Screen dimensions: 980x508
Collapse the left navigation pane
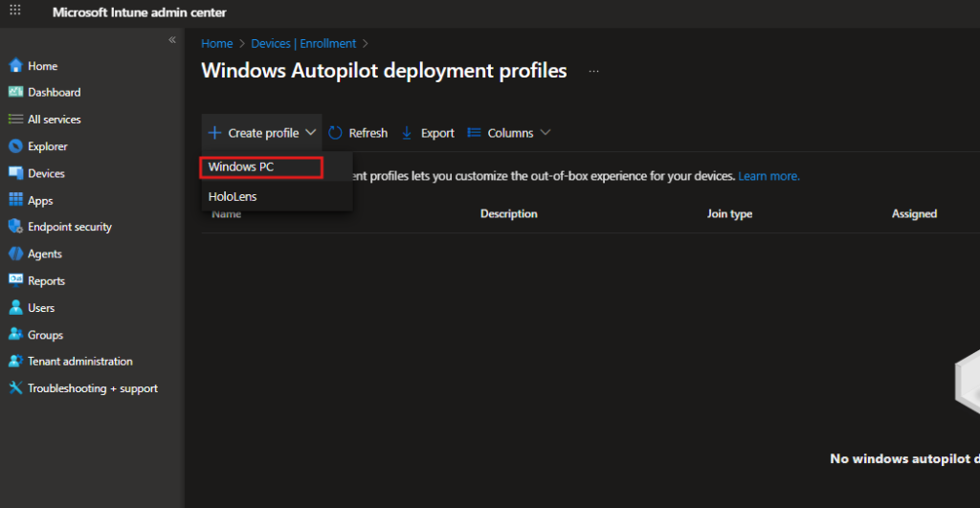[172, 40]
